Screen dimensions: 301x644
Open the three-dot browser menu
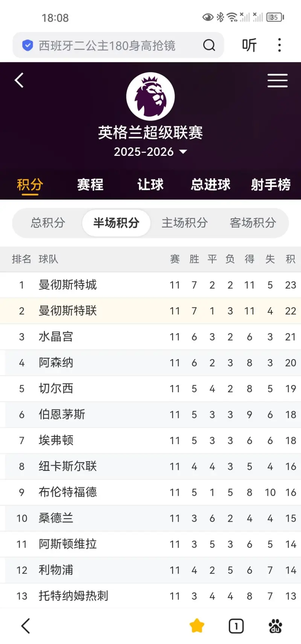point(279,45)
